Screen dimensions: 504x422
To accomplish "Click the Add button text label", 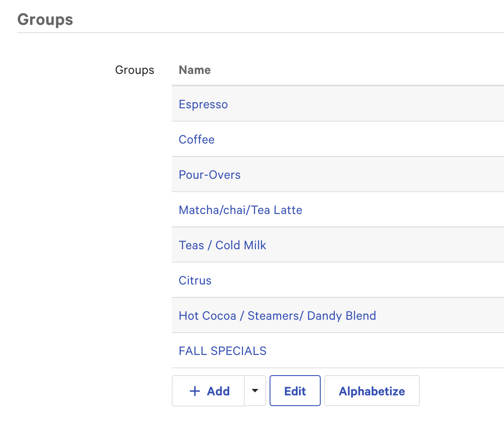I will point(218,391).
